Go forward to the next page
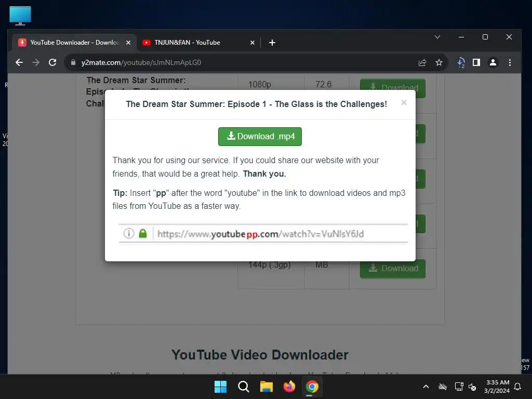The image size is (532, 399). click(x=36, y=62)
